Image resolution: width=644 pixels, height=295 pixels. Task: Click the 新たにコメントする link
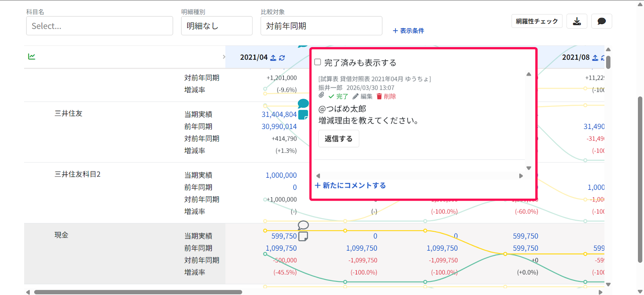coord(350,185)
